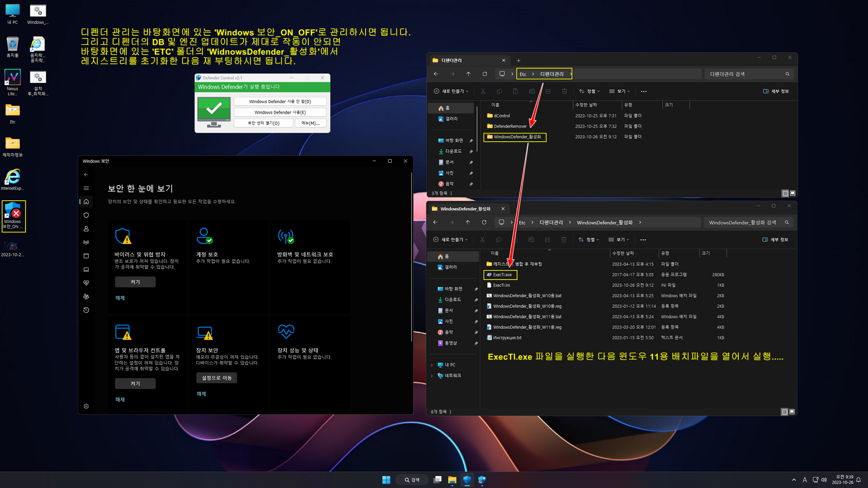Go back in Windows 보안 window
The width and height of the screenshot is (868, 488).
click(86, 175)
